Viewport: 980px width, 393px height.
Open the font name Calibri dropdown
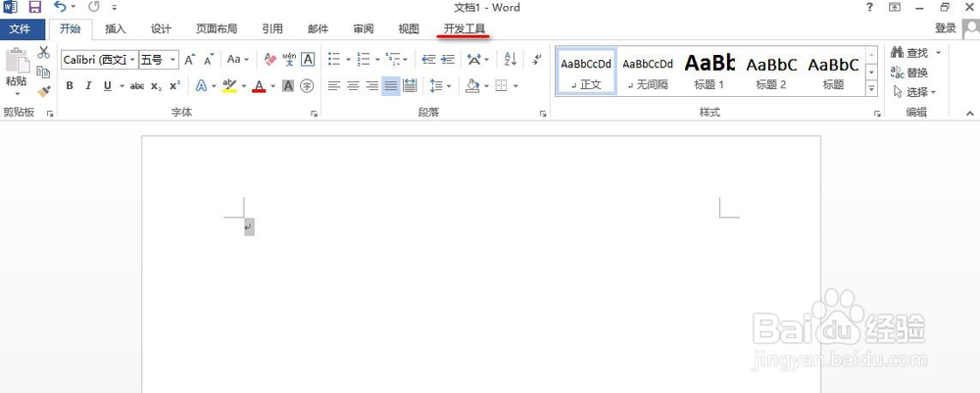132,60
